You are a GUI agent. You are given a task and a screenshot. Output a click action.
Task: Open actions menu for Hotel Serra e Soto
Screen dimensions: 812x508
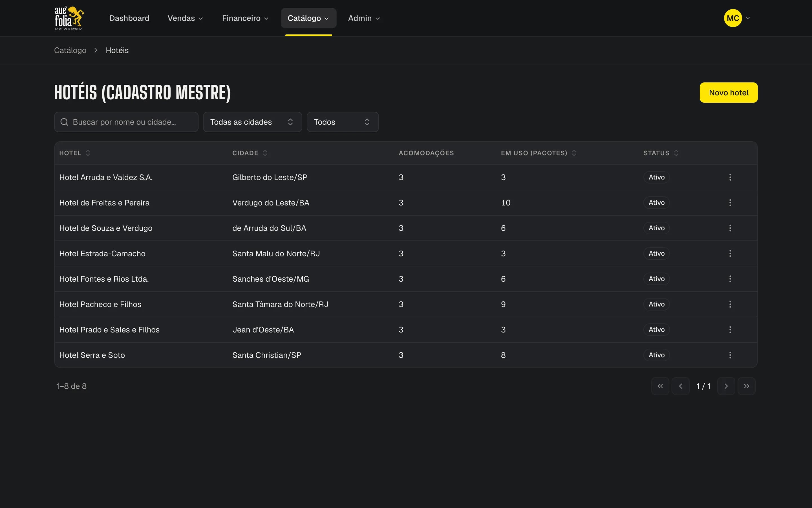(x=730, y=355)
